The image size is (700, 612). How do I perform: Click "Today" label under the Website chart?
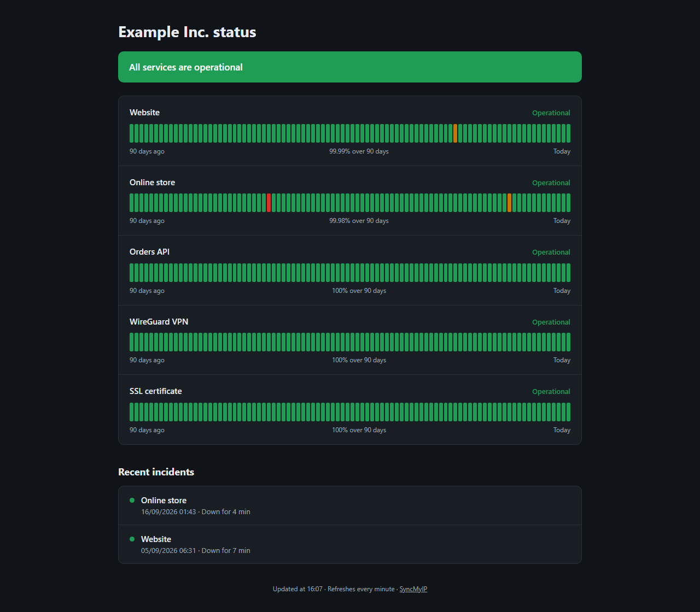click(562, 151)
